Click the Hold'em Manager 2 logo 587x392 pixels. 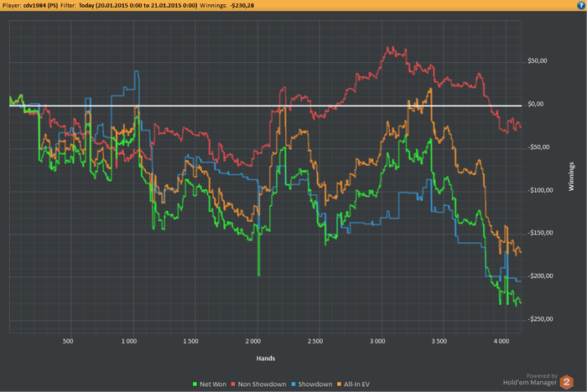tap(566, 382)
